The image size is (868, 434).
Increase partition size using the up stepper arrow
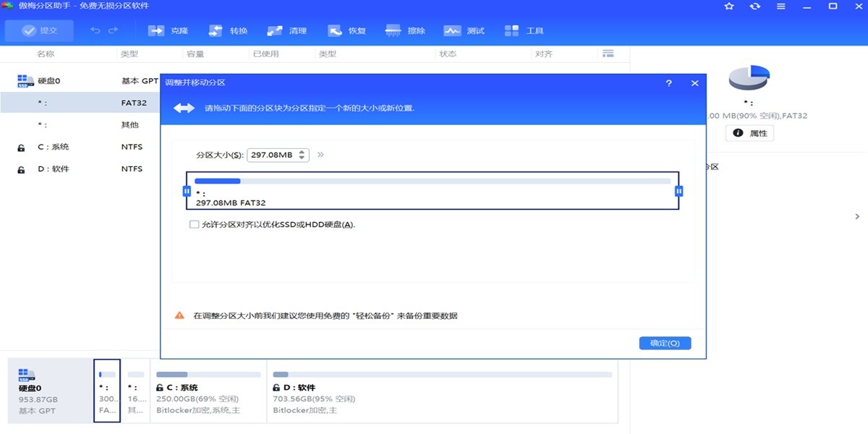pyautogui.click(x=302, y=150)
